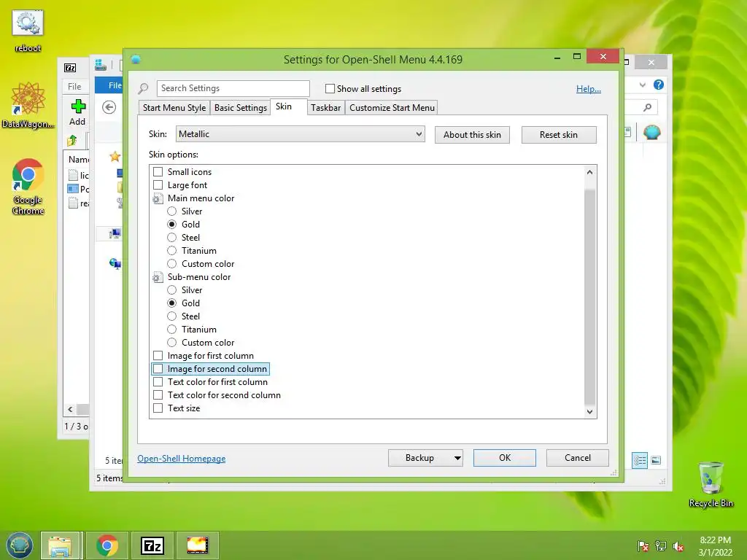Screen dimensions: 747x560
Task: Confirm settings with OK
Action: (x=505, y=458)
